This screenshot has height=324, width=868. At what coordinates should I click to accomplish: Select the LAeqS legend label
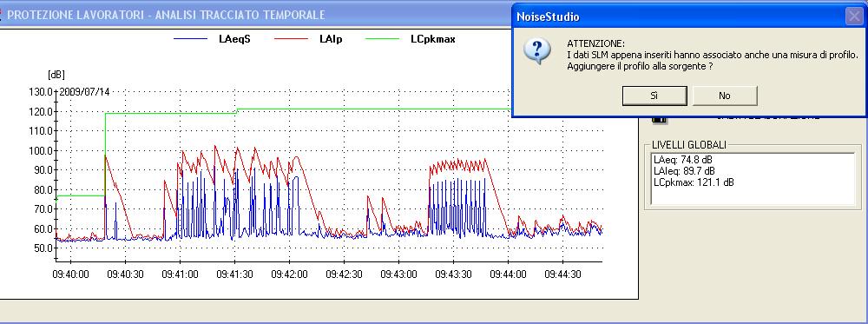click(x=234, y=39)
